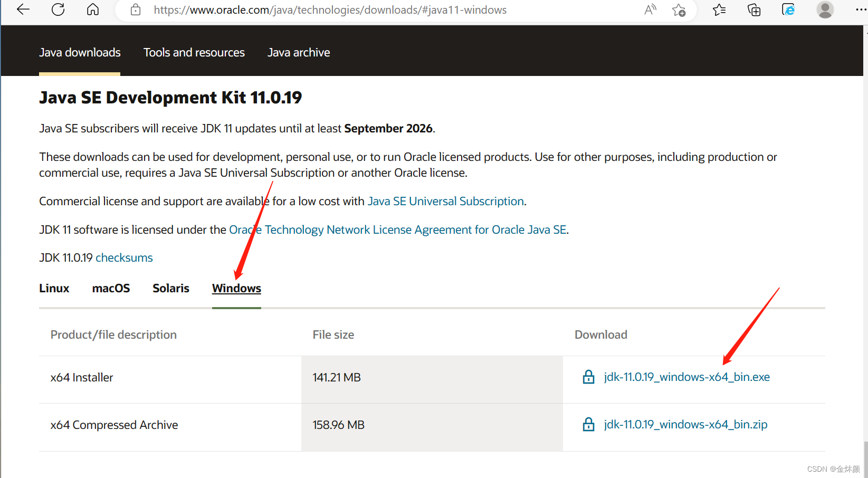Screen dimensions: 868x478
Task: Switch to the Solaris downloads tab
Action: click(171, 288)
